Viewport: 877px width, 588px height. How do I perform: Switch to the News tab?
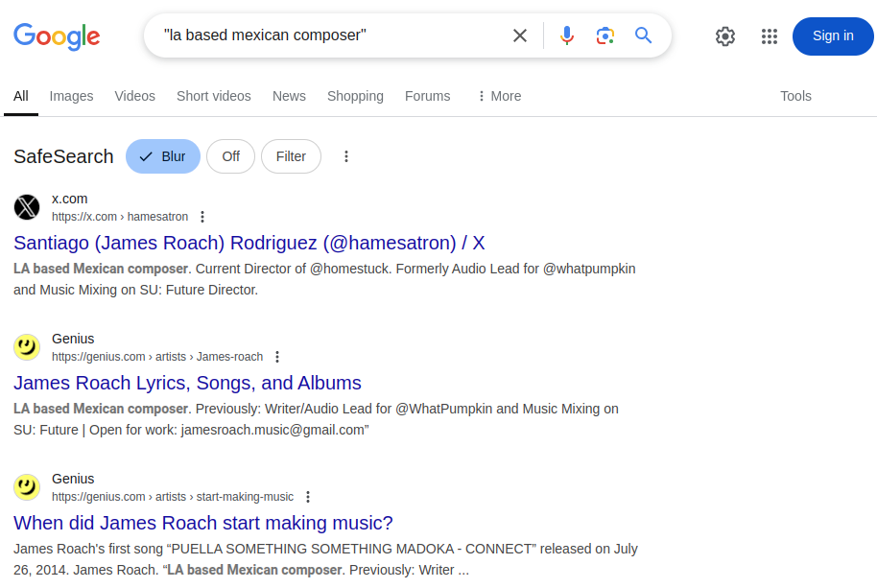coord(289,96)
